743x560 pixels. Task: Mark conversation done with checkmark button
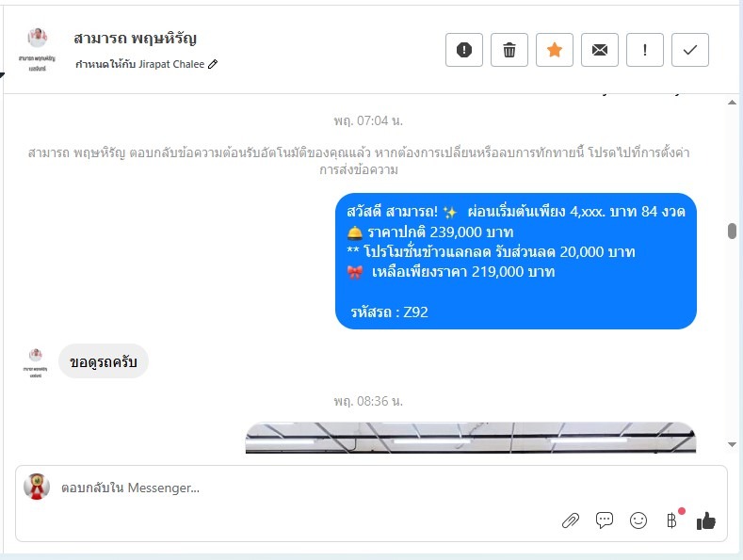690,50
